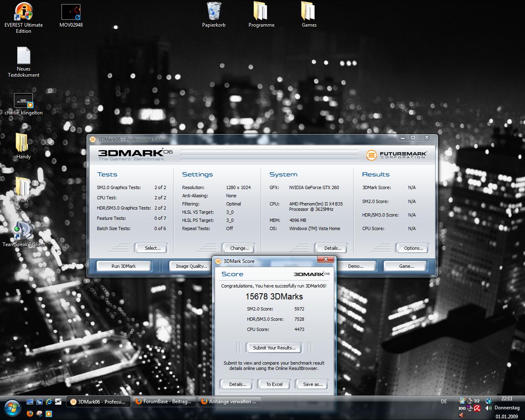Click the To Excel button

point(274,384)
